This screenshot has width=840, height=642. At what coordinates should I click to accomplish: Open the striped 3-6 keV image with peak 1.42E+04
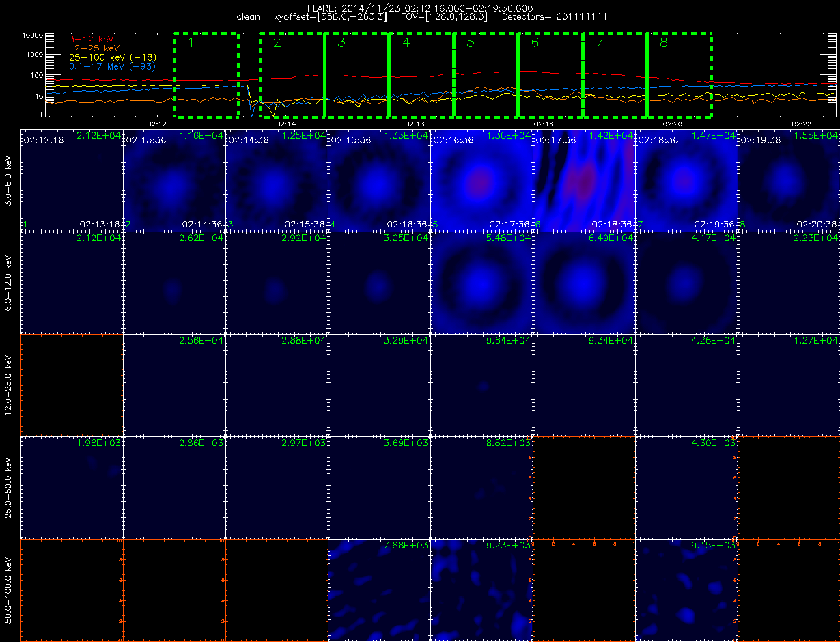pyautogui.click(x=584, y=180)
